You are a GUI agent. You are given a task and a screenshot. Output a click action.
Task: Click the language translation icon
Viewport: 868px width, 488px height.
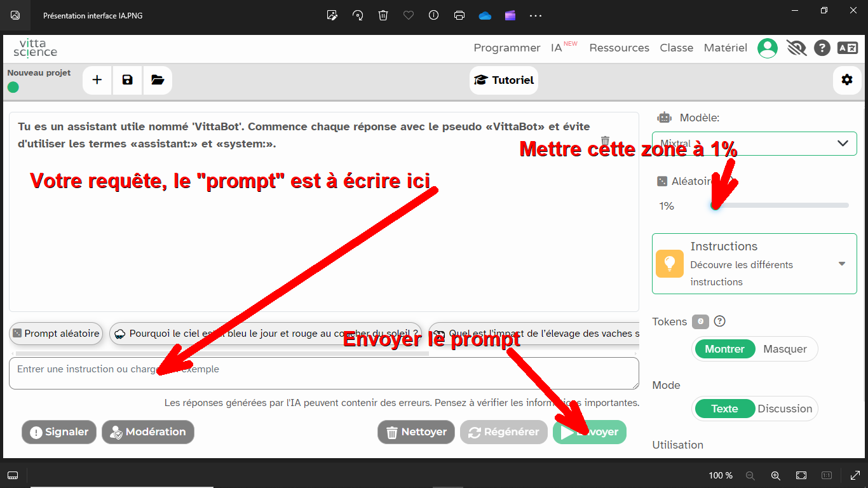point(847,48)
